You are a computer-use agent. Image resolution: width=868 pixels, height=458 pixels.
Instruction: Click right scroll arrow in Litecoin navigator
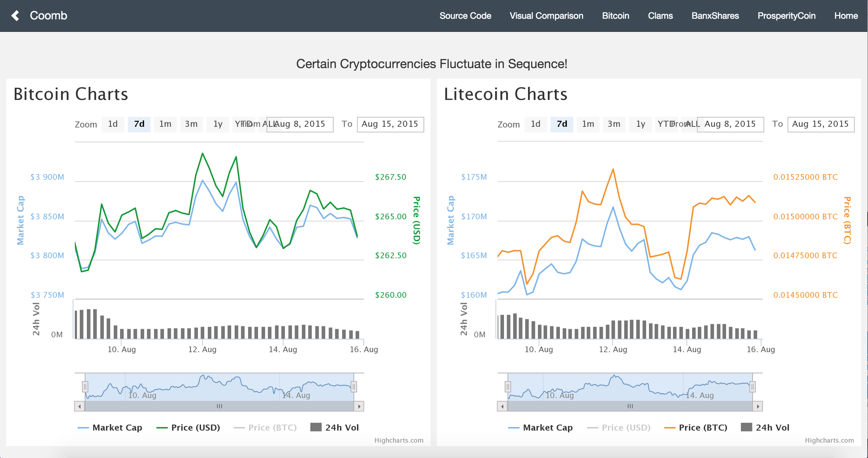click(x=758, y=406)
